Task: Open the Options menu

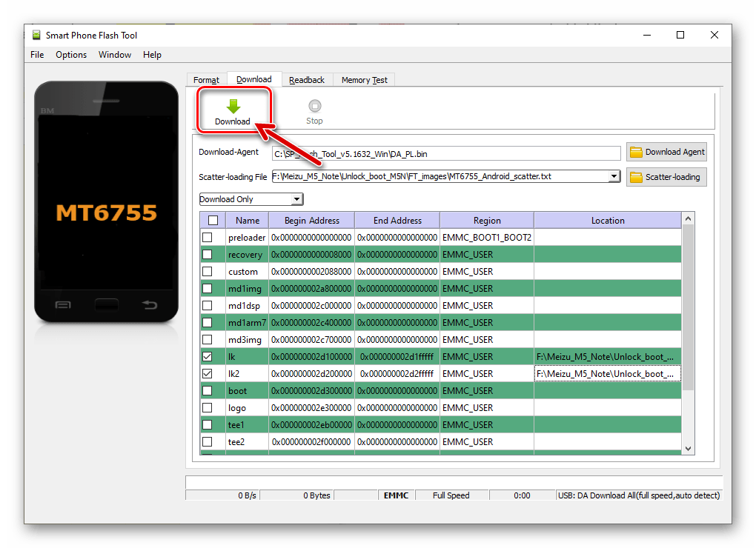Action: (70, 54)
